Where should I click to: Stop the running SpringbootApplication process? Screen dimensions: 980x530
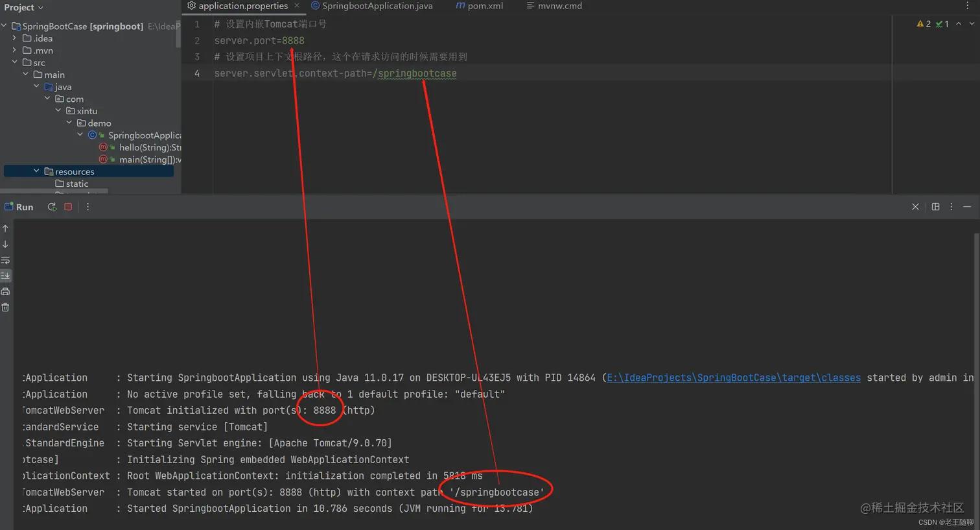tap(68, 207)
